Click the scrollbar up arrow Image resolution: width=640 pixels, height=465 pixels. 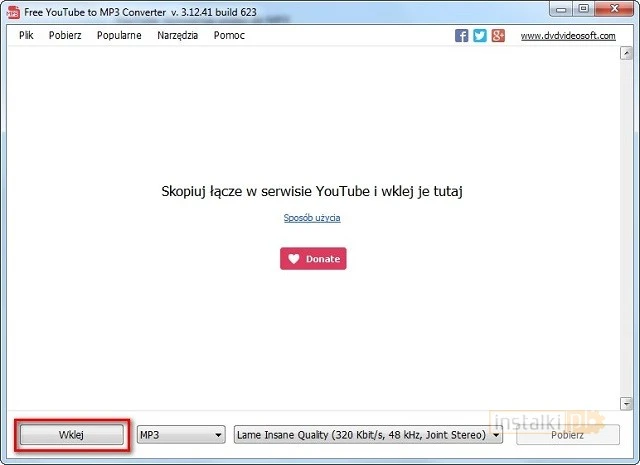tap(626, 53)
